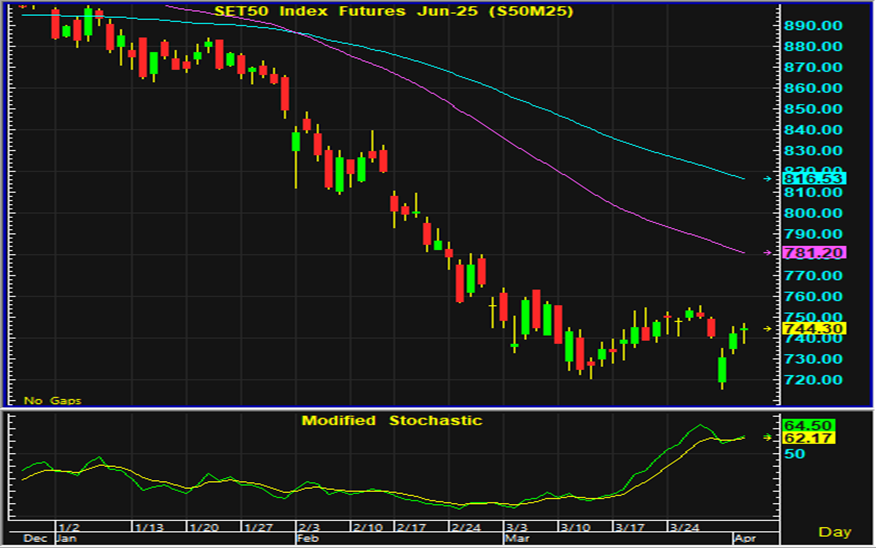Click the 1/2 date label
Viewport: 876px width, 548px height.
69,527
